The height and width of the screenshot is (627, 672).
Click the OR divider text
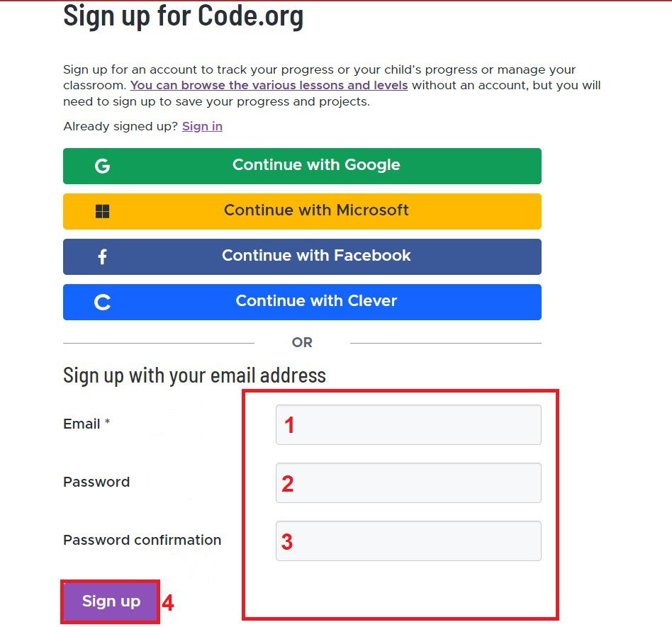tap(302, 342)
